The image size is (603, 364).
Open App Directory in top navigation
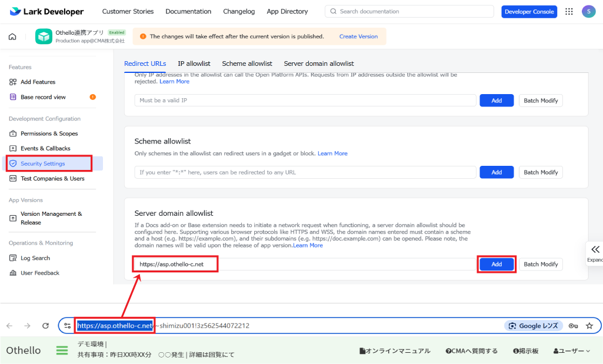287,12
